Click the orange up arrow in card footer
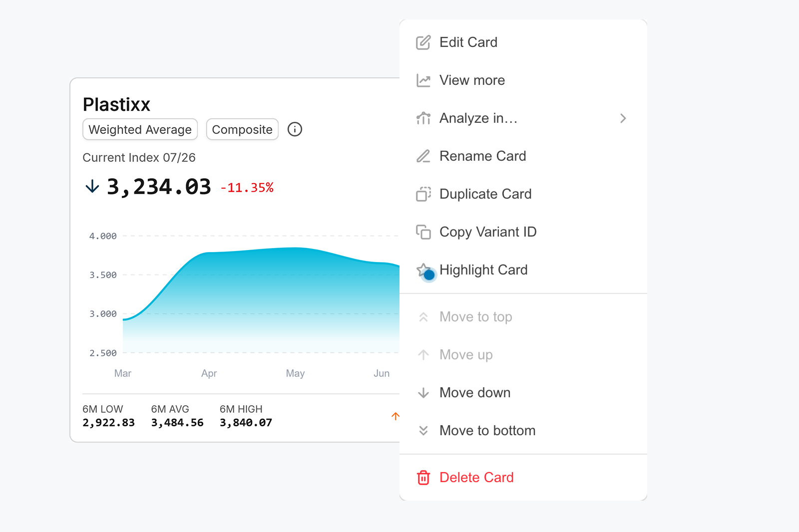The width and height of the screenshot is (799, 532). tap(396, 416)
